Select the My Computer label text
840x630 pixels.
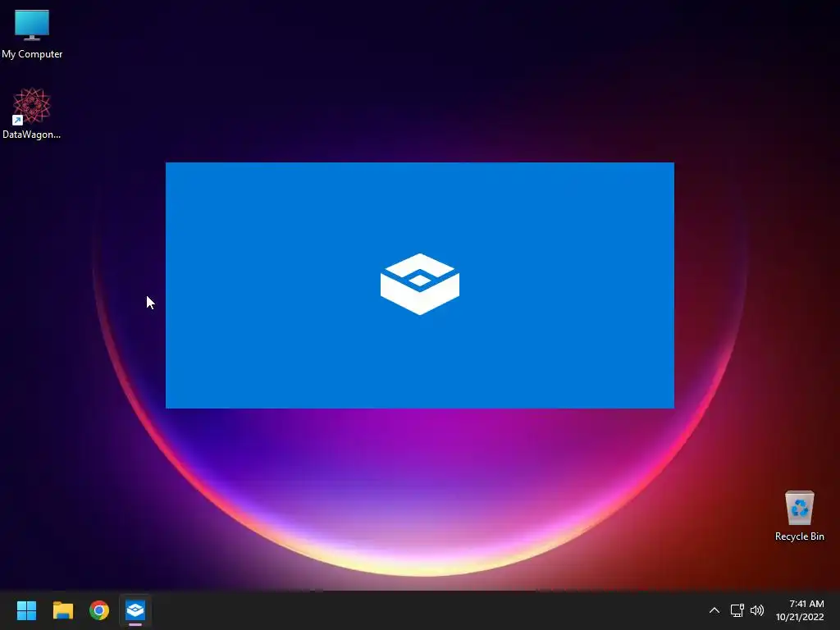32,54
